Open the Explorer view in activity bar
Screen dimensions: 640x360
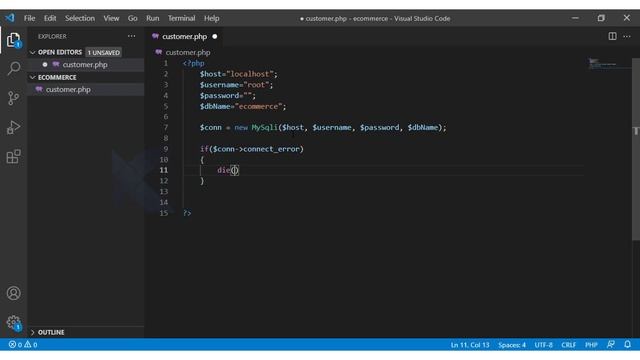coord(13,40)
